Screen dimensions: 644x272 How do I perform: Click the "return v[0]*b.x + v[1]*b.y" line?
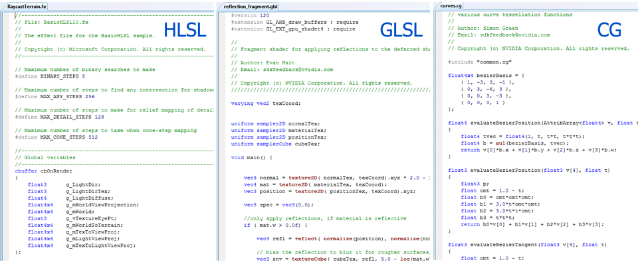(539, 150)
